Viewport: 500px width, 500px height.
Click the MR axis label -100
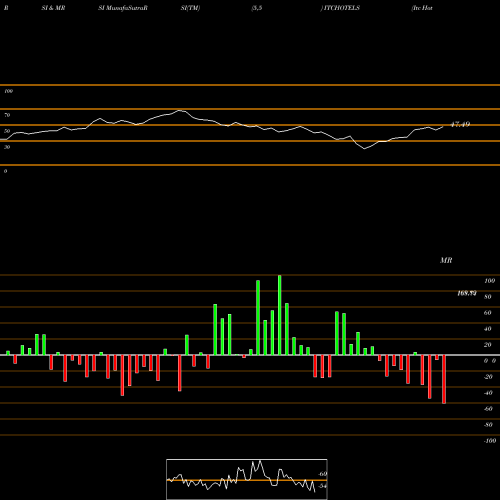(490, 441)
